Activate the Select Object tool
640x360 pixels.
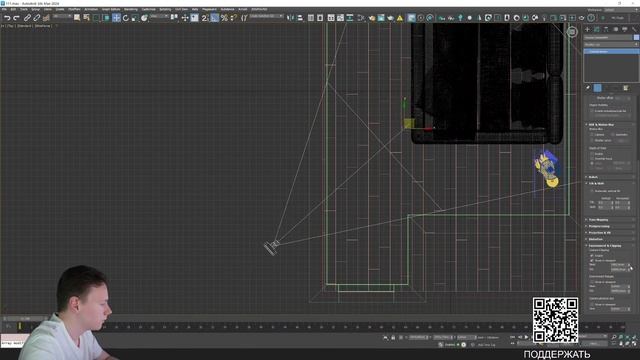coord(77,18)
